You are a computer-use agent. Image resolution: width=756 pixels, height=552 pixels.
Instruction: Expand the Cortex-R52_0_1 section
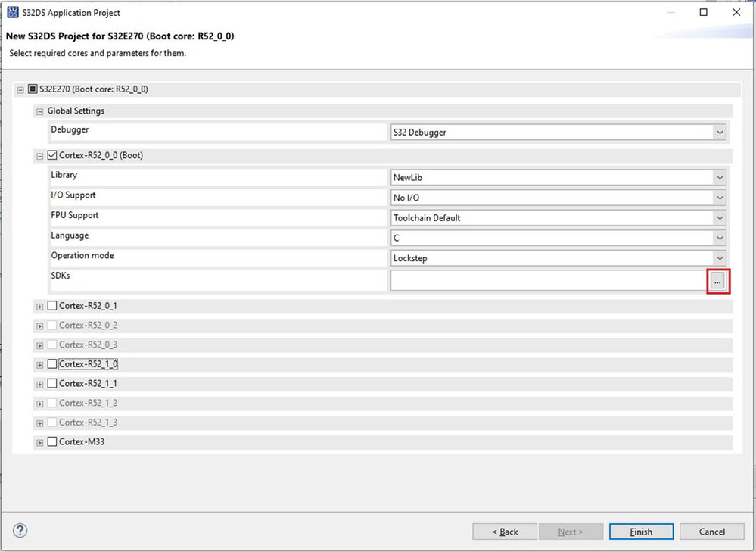40,307
